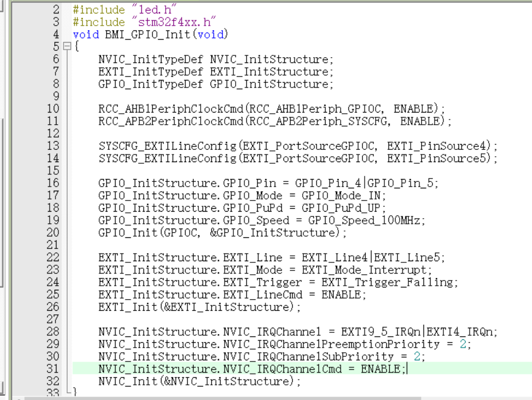Click value '2' on SubPriority line
The height and width of the screenshot is (400, 532).
(417, 357)
